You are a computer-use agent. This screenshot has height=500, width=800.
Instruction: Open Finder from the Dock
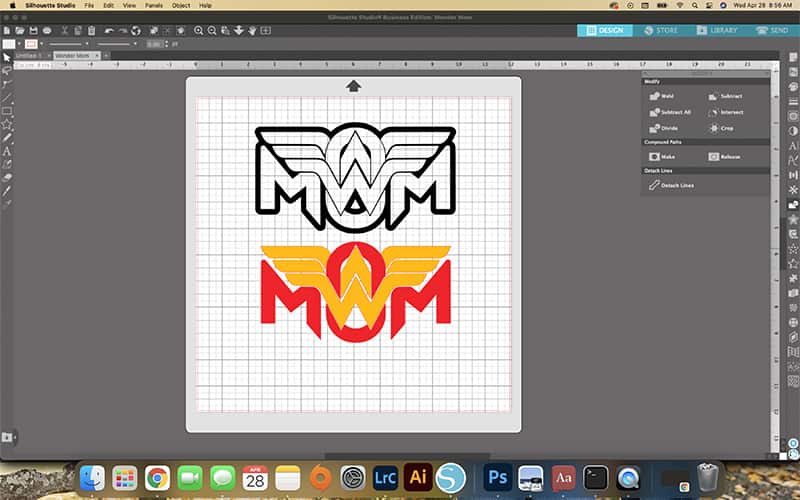(92, 478)
